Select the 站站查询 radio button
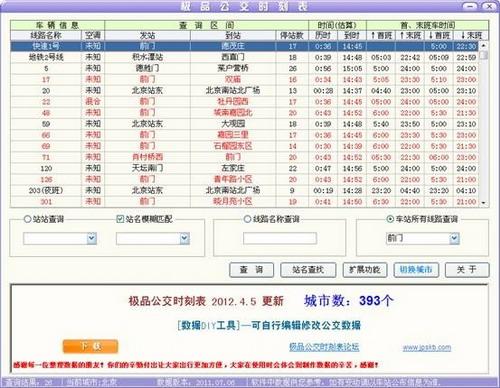This screenshot has height=388, width=500. 27,219
